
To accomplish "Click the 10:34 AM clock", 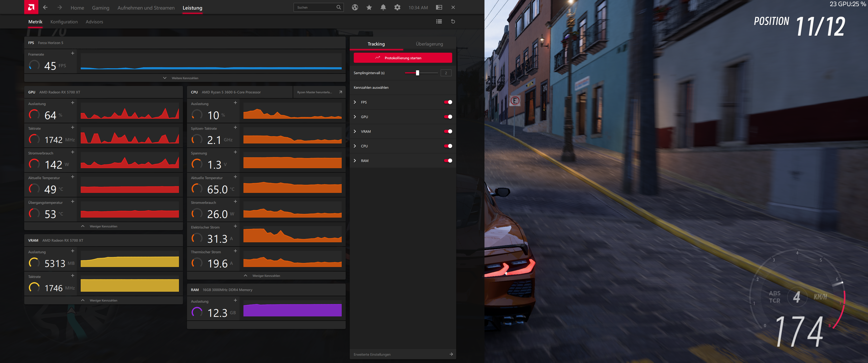I will 418,7.
